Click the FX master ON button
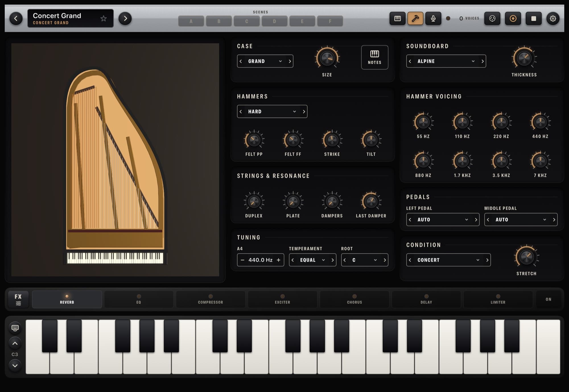 click(x=548, y=299)
